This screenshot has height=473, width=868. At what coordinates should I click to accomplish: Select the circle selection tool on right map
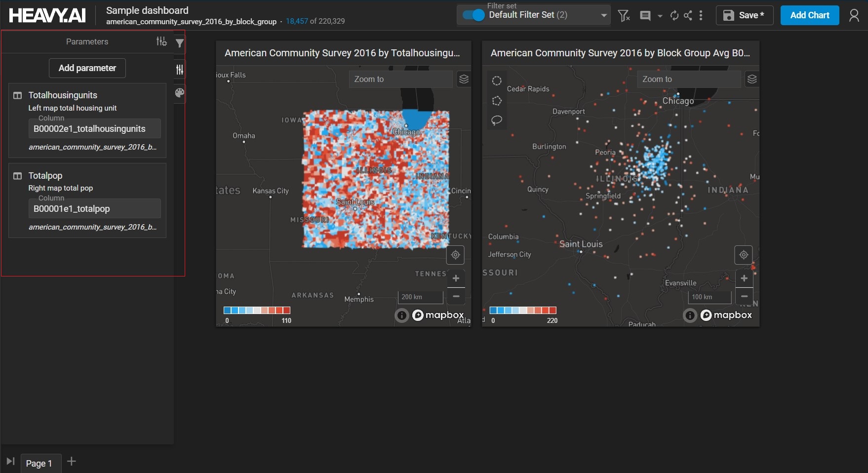coord(497,81)
